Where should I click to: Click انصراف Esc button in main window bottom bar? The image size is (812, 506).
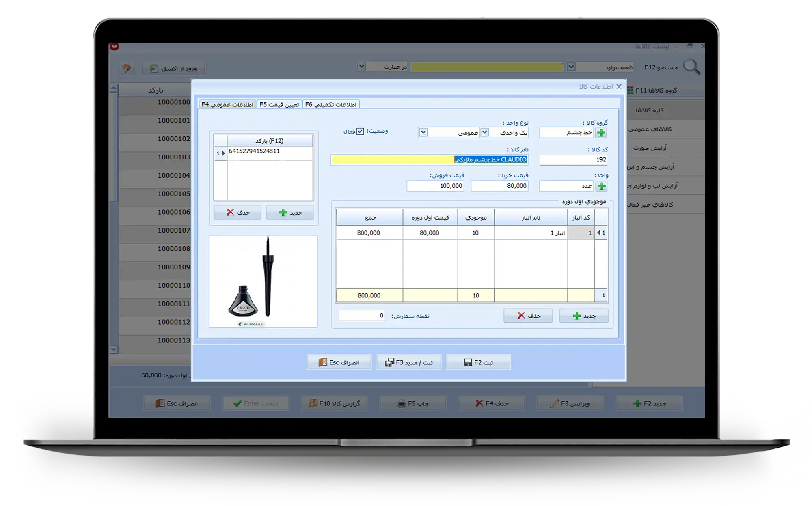(177, 403)
